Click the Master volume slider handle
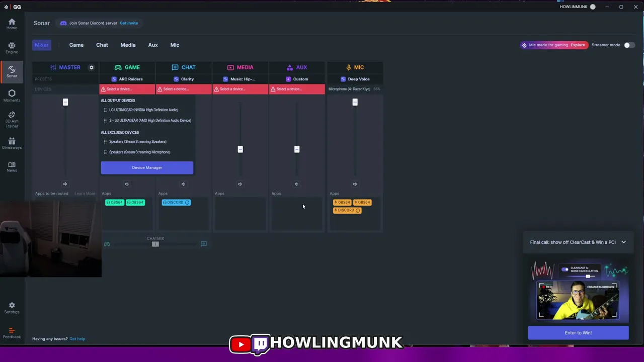Viewport: 644px width, 362px height. [x=65, y=102]
